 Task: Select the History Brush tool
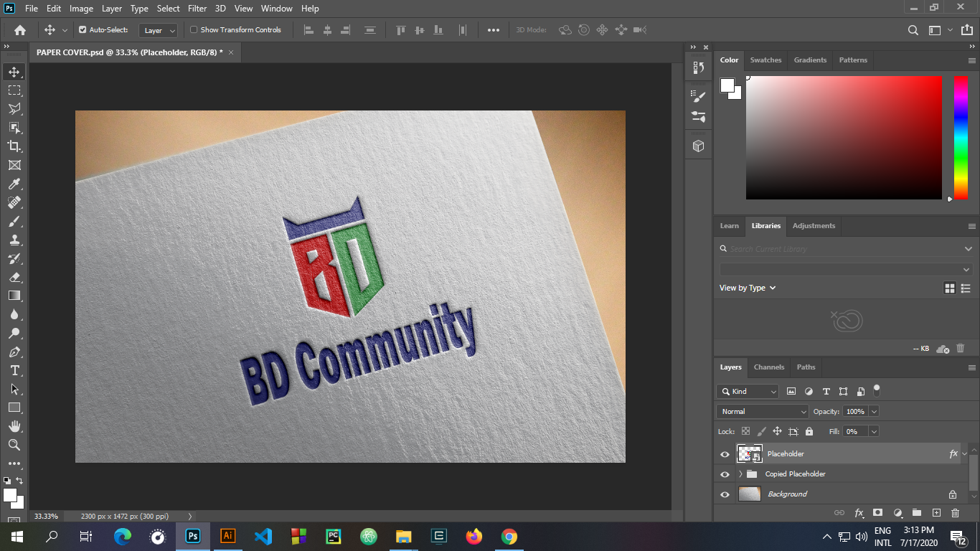coord(14,258)
